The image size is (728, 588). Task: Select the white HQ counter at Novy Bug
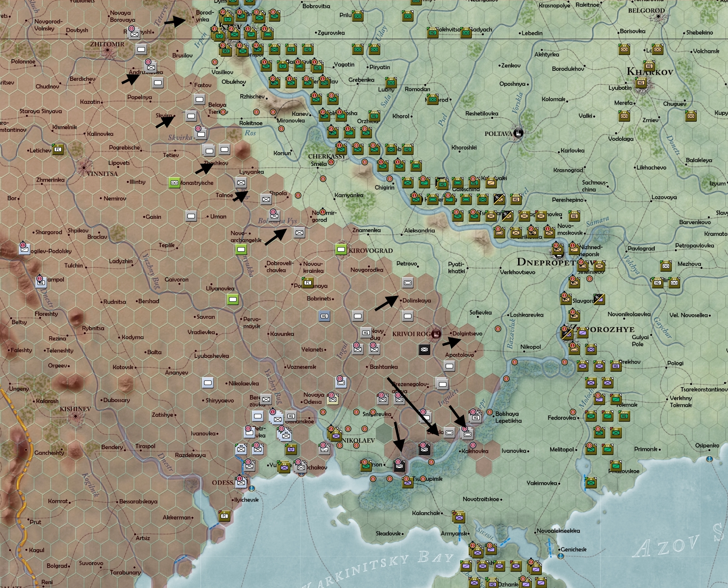click(x=366, y=333)
